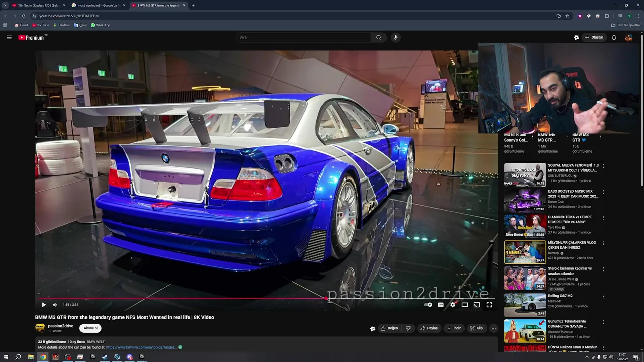The image size is (644, 362).
Task: Click the YouTube search field 'Ara'
Action: coord(303,37)
